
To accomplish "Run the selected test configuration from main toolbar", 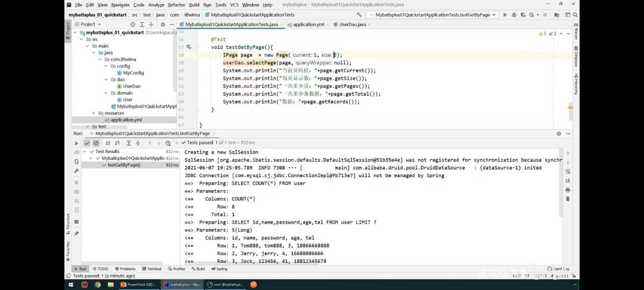I will (506, 15).
